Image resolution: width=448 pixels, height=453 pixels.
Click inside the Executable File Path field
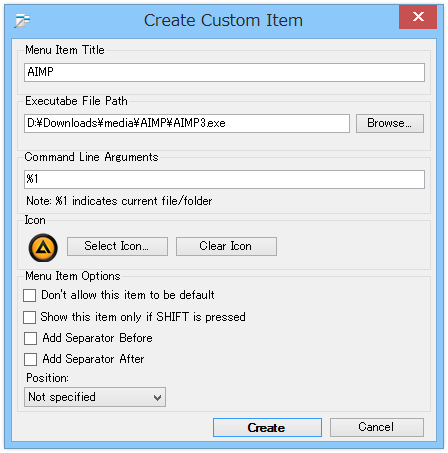[x=187, y=123]
